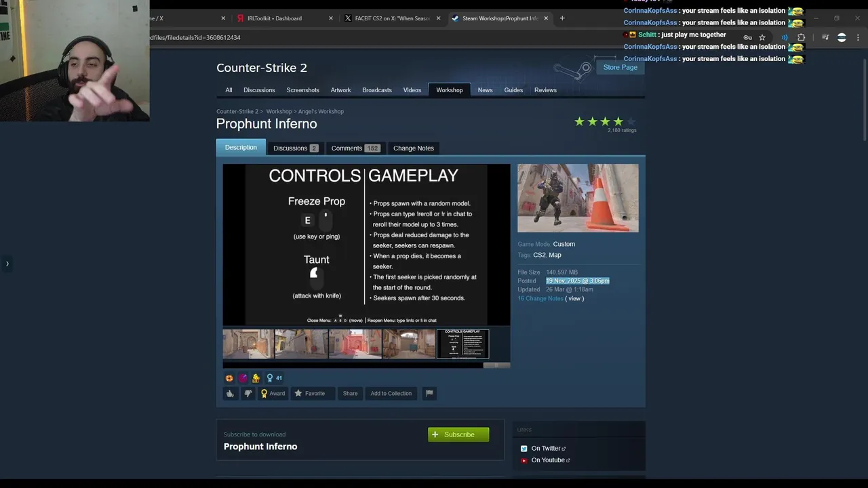Click Add to Collection button
The height and width of the screenshot is (488, 868).
coord(391,393)
